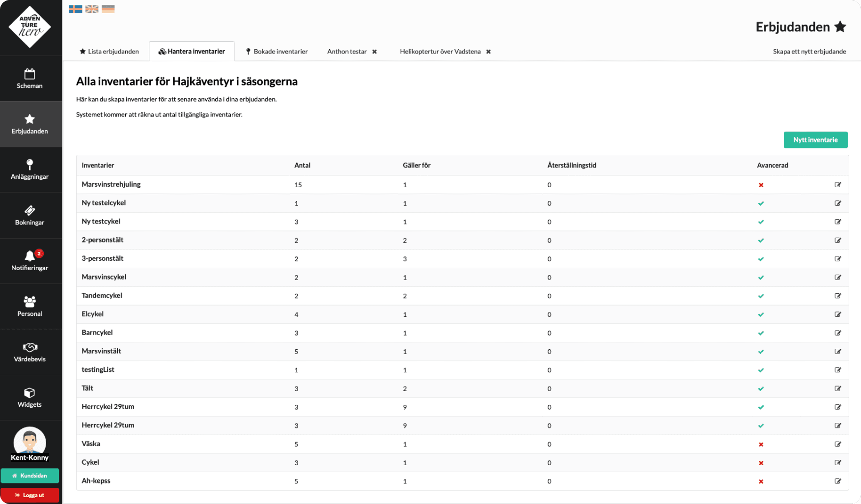Open Notifieringar bell with badge
The image size is (861, 504).
pos(29,261)
